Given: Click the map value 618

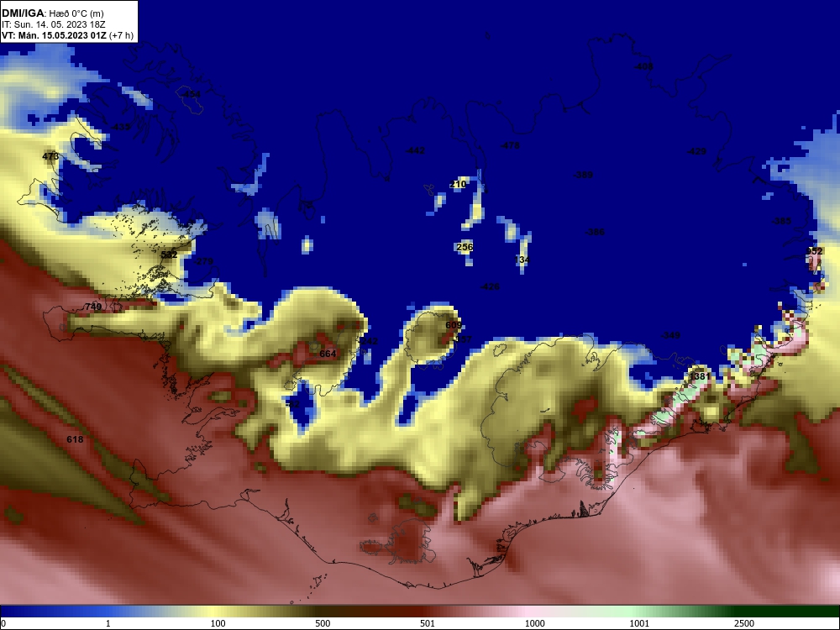Looking at the screenshot, I should pyautogui.click(x=75, y=439).
